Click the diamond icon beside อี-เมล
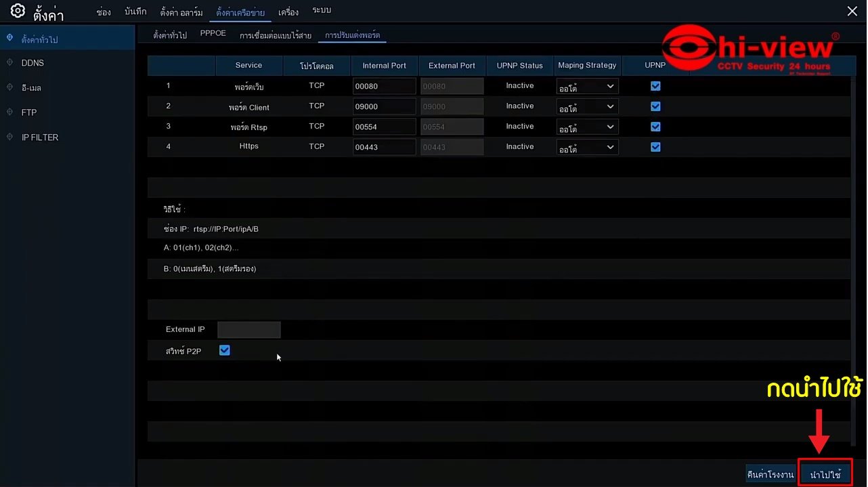 pyautogui.click(x=9, y=87)
